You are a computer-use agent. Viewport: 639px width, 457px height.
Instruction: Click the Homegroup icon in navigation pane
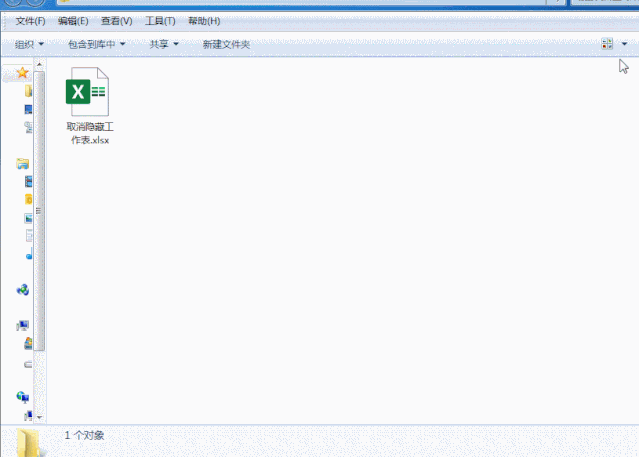[22, 290]
